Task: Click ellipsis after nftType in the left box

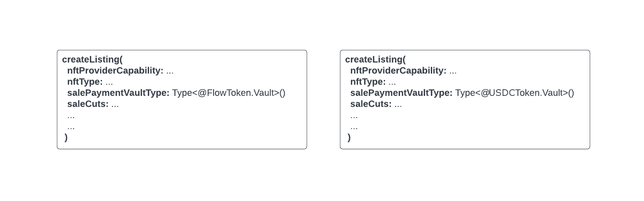Action: [x=109, y=83]
